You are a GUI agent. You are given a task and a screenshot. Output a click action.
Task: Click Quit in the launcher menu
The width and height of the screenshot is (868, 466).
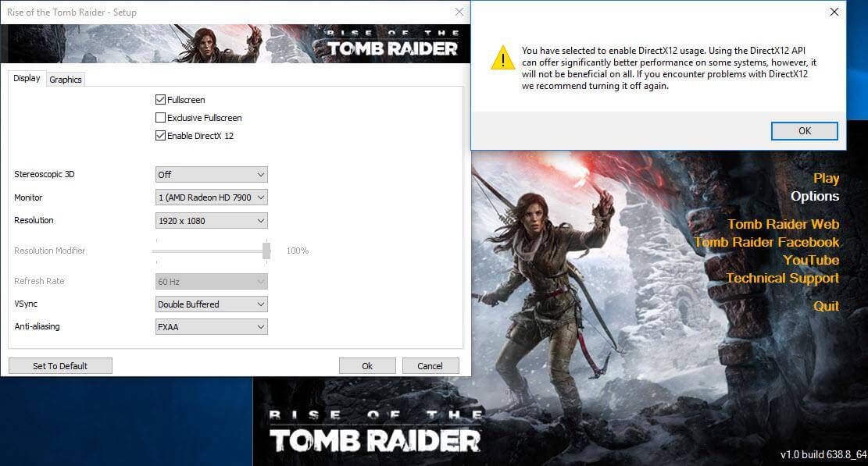(826, 306)
